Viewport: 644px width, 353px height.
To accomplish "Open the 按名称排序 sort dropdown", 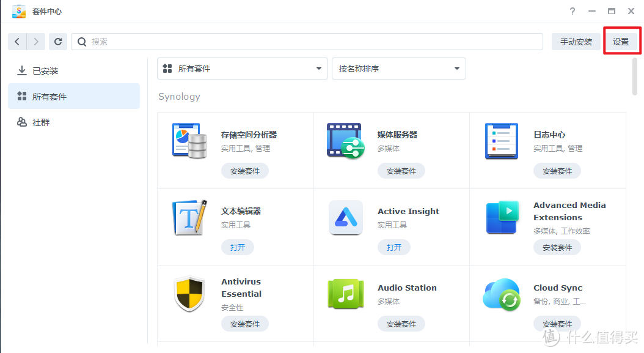I will pyautogui.click(x=399, y=69).
